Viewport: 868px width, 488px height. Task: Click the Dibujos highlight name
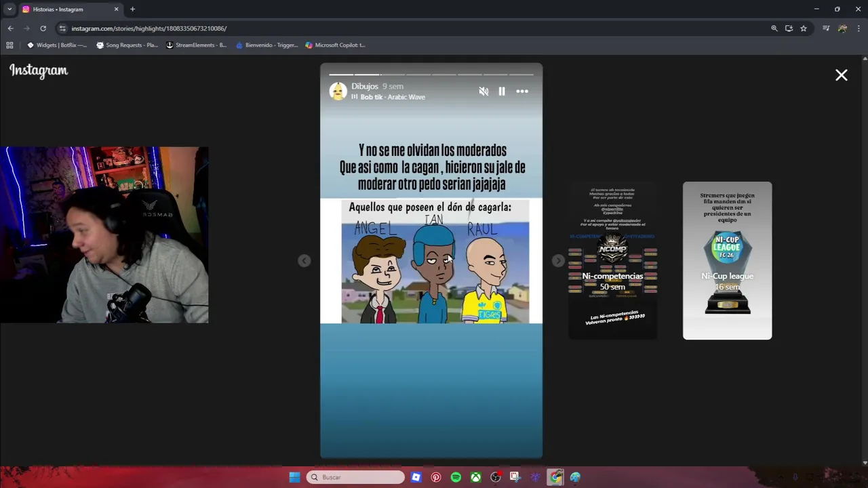365,87
